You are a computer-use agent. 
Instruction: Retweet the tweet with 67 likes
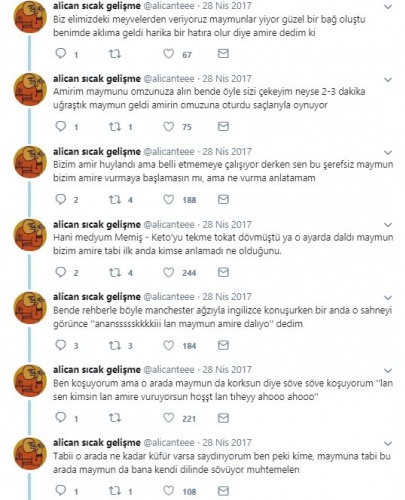pyautogui.click(x=115, y=54)
